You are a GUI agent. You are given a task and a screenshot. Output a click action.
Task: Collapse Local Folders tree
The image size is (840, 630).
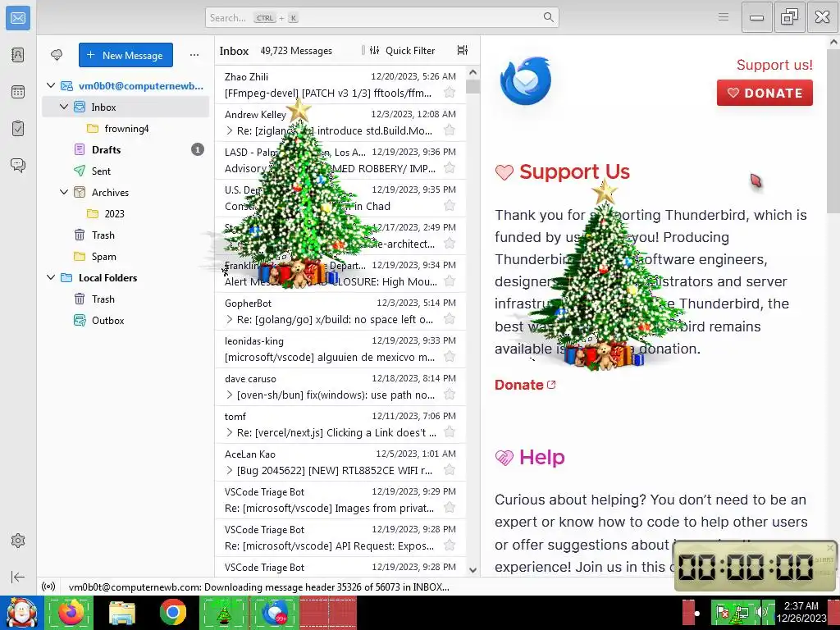point(51,277)
